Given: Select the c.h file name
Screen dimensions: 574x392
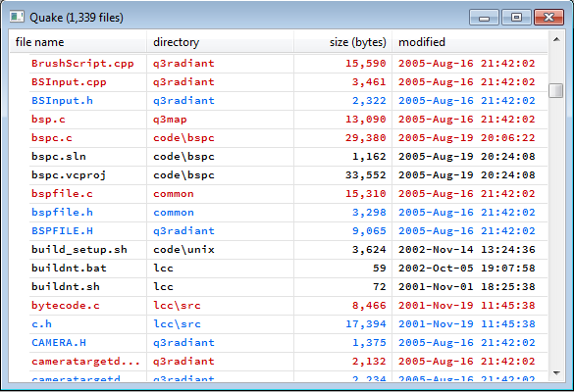Looking at the screenshot, I should click(x=41, y=324).
